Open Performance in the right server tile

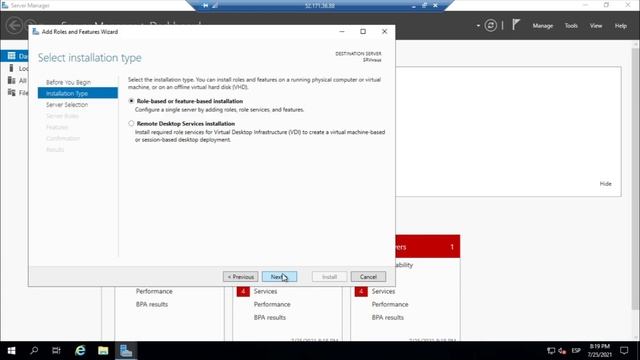(x=390, y=304)
